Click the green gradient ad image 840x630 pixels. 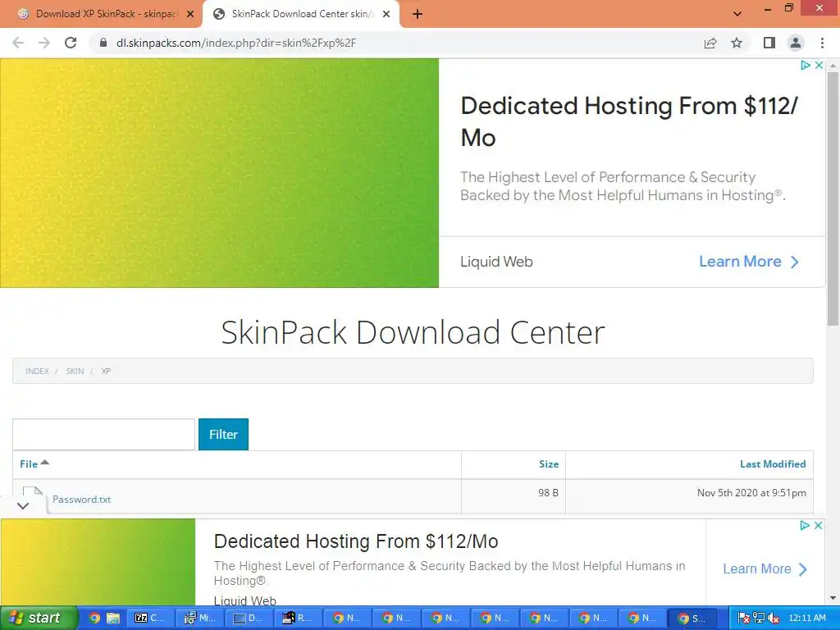pyautogui.click(x=219, y=172)
